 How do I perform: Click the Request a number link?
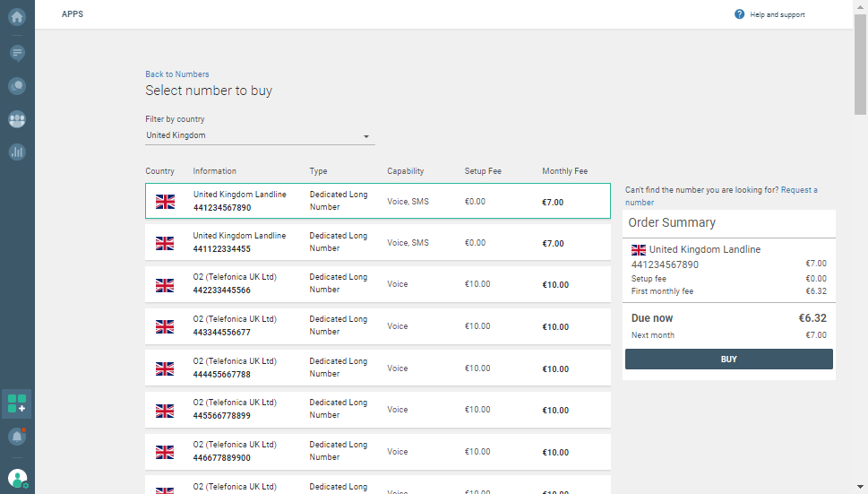[721, 196]
